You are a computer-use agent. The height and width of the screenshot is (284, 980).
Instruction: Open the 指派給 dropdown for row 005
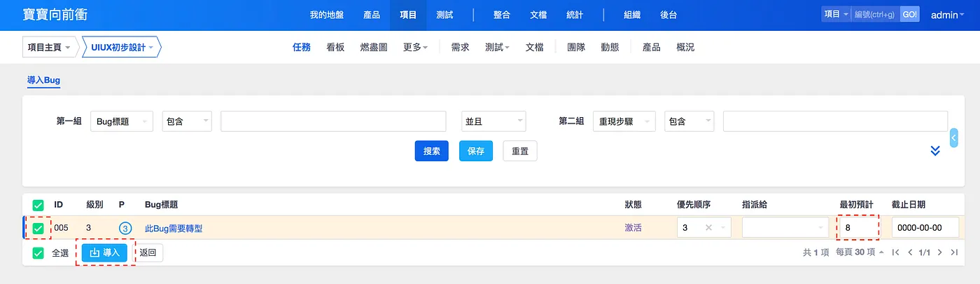coord(785,228)
